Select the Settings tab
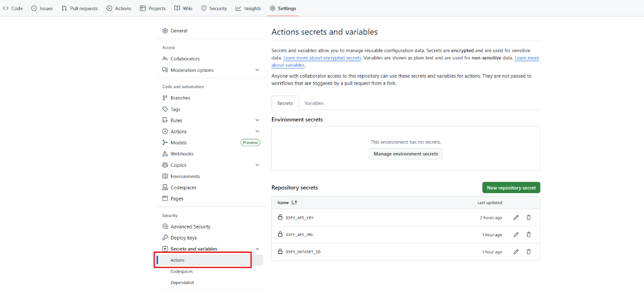 pyautogui.click(x=283, y=8)
